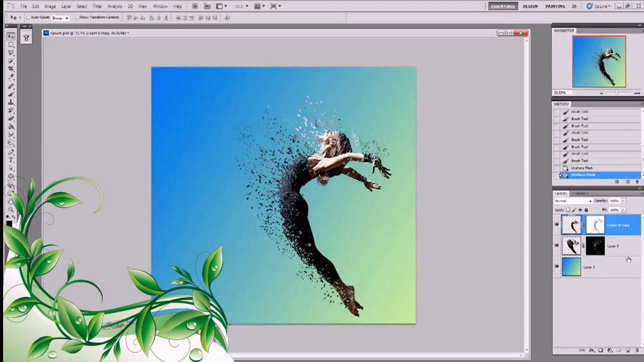Screen dimensions: 644x362
Task: Select the Lasso tool
Action: [x=11, y=53]
